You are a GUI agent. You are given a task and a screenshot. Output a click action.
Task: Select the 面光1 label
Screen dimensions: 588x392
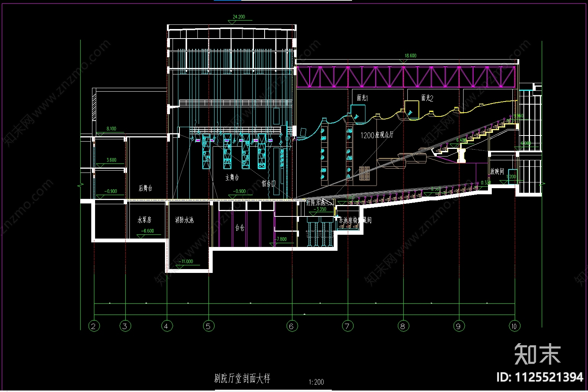362,98
